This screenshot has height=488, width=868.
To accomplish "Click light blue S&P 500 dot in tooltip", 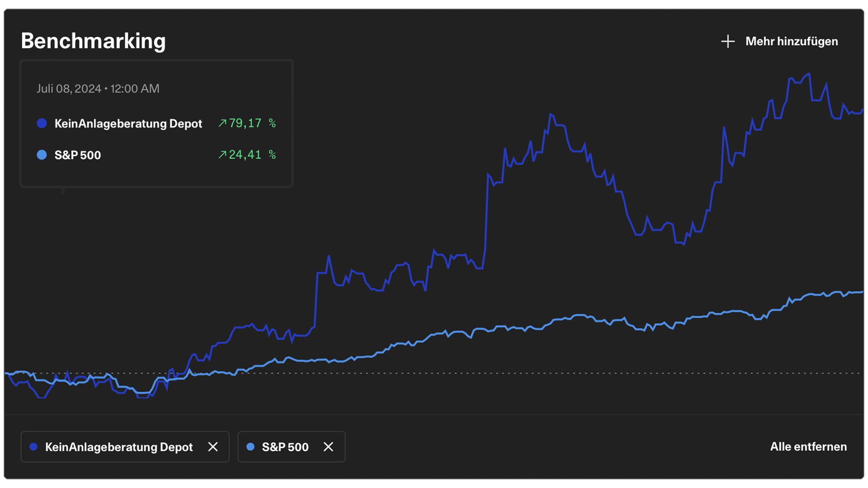I will coord(42,155).
